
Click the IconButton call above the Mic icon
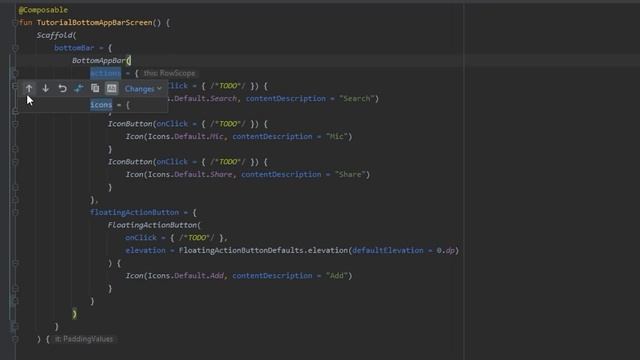(130, 124)
